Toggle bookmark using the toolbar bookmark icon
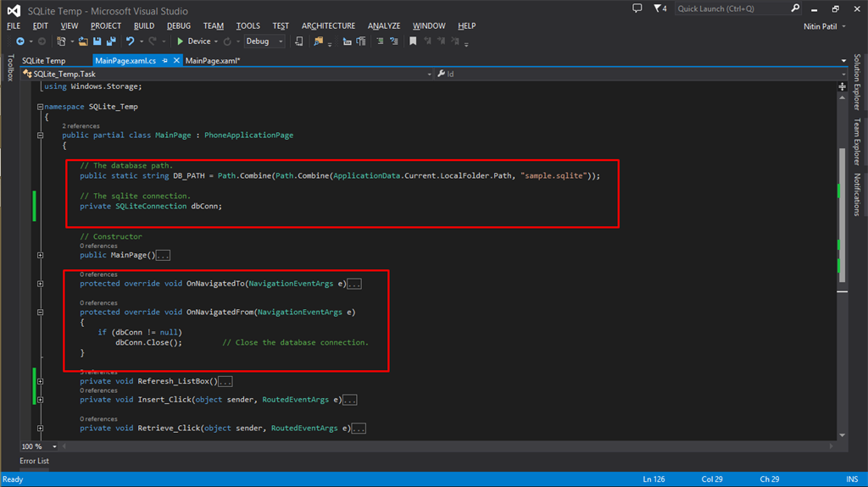The height and width of the screenshot is (487, 868). (x=413, y=42)
